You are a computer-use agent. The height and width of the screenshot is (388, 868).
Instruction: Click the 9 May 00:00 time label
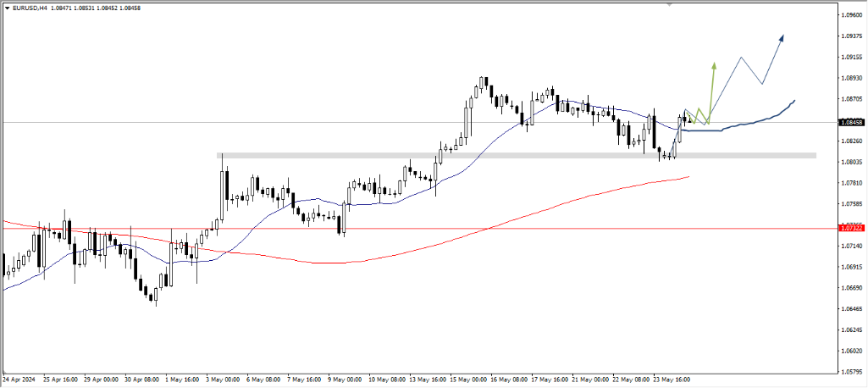(x=346, y=380)
